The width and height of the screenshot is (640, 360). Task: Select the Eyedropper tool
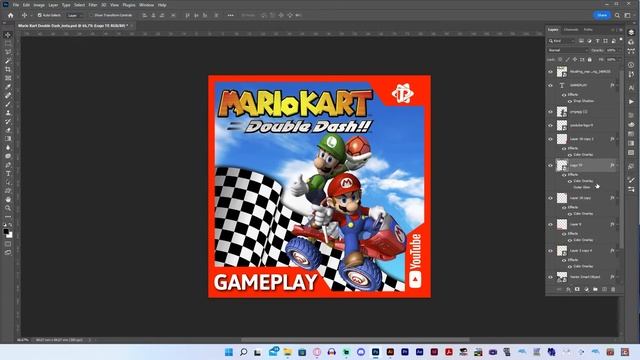8,87
